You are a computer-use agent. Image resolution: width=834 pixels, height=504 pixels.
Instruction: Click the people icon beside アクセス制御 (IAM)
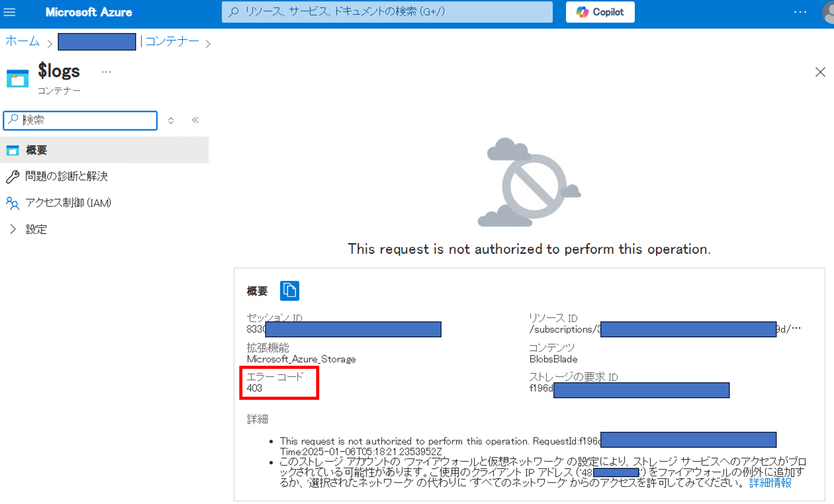[x=12, y=203]
